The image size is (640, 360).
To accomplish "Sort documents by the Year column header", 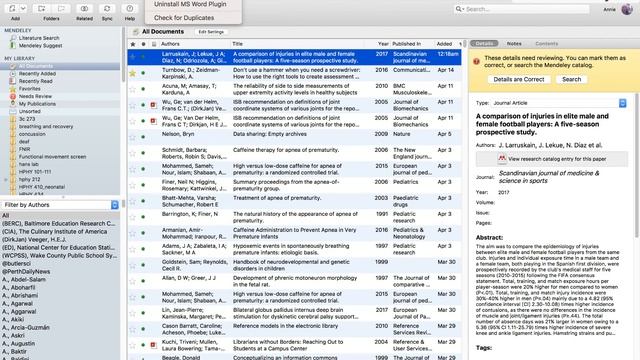I will click(x=383, y=44).
